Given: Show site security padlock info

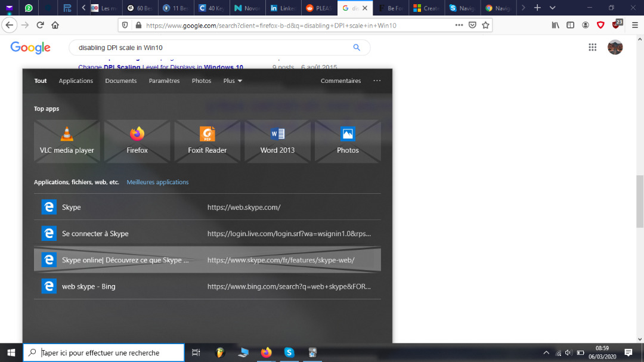Looking at the screenshot, I should pyautogui.click(x=138, y=25).
